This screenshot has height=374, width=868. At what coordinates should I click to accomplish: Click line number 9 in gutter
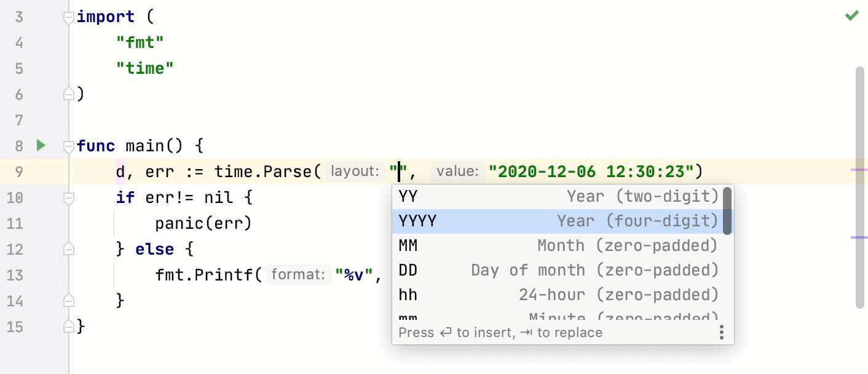pos(18,172)
